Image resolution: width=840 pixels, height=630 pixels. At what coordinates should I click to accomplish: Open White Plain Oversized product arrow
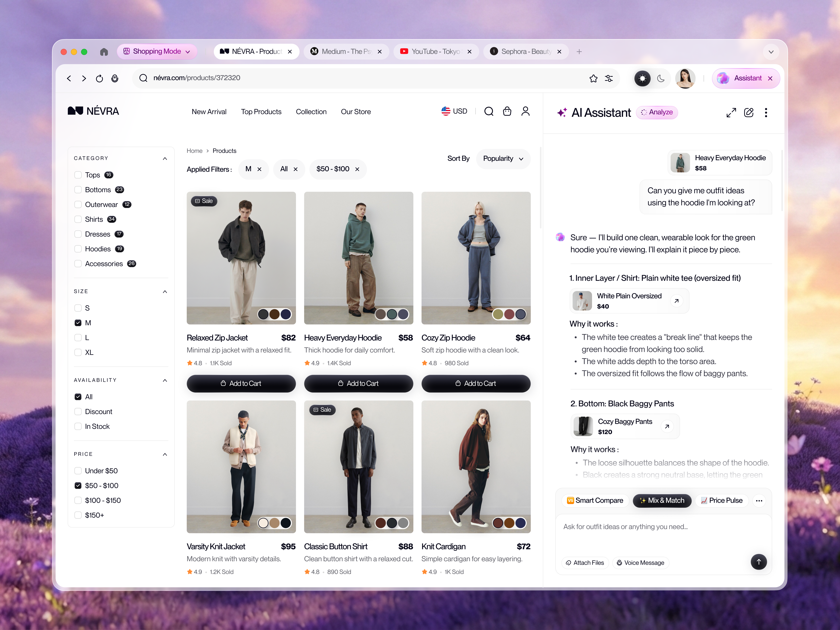coord(676,301)
